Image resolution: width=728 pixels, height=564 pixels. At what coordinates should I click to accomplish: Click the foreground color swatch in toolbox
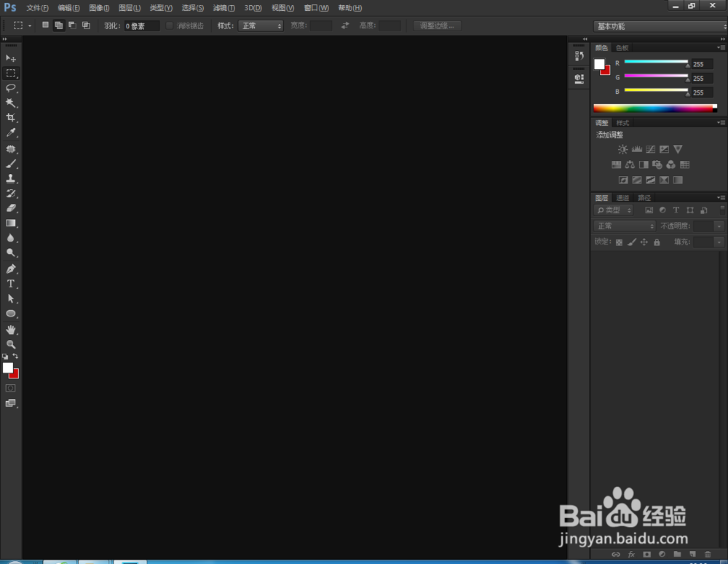coord(8,368)
